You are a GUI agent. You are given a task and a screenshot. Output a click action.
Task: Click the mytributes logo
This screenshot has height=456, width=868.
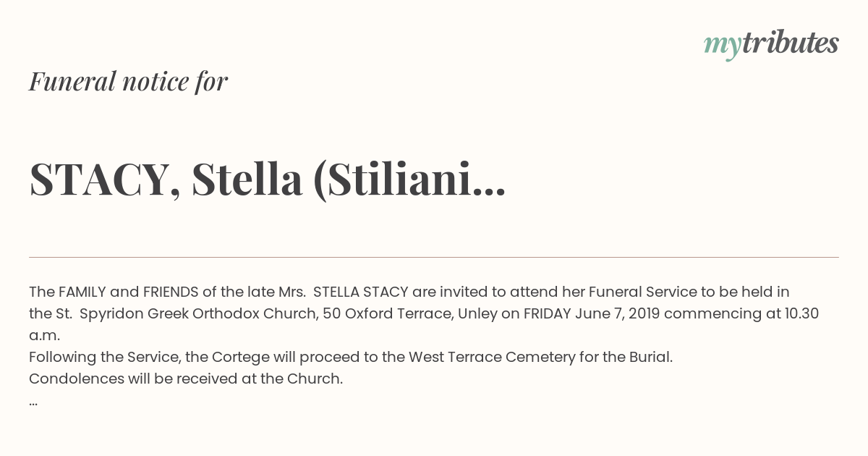(771, 45)
